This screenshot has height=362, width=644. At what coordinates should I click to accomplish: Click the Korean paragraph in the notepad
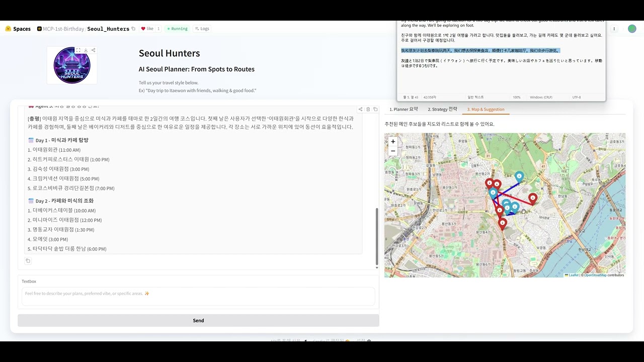[502, 38]
